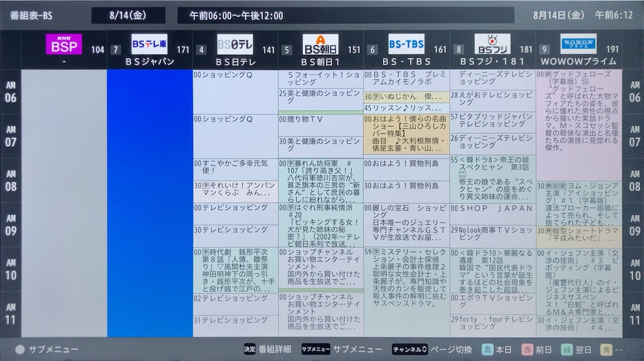Select the 8:00 おはよう!買物列島 program
This screenshot has height=361, width=644.
pos(407,170)
